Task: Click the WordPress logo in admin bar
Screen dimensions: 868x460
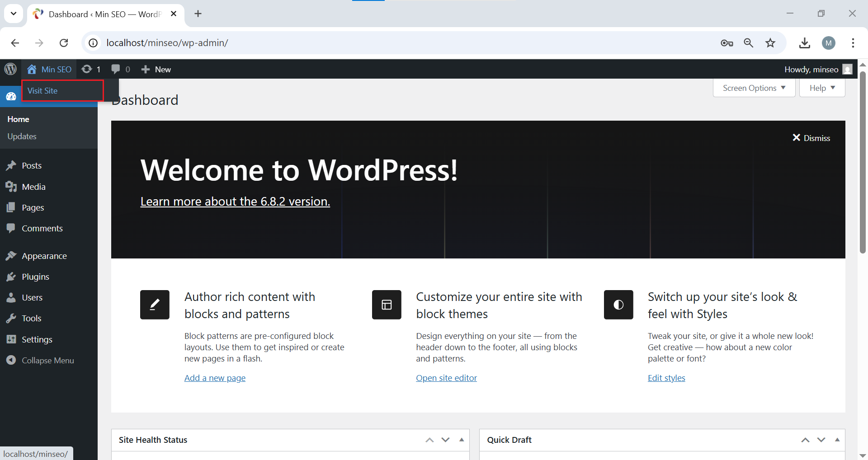Action: [10, 69]
